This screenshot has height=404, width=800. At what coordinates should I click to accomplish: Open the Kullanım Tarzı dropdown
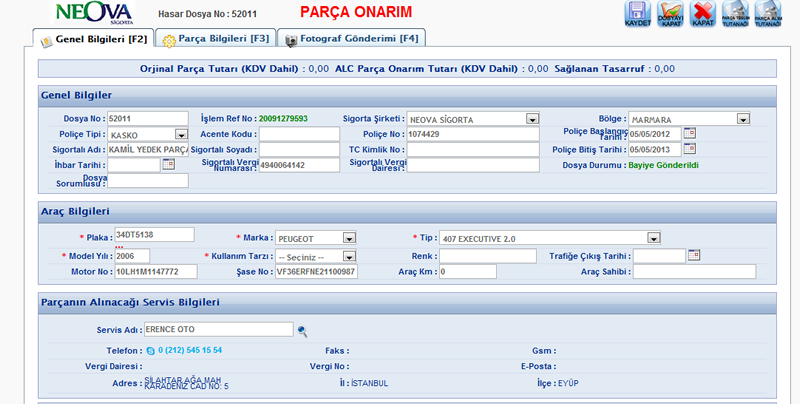[350, 256]
